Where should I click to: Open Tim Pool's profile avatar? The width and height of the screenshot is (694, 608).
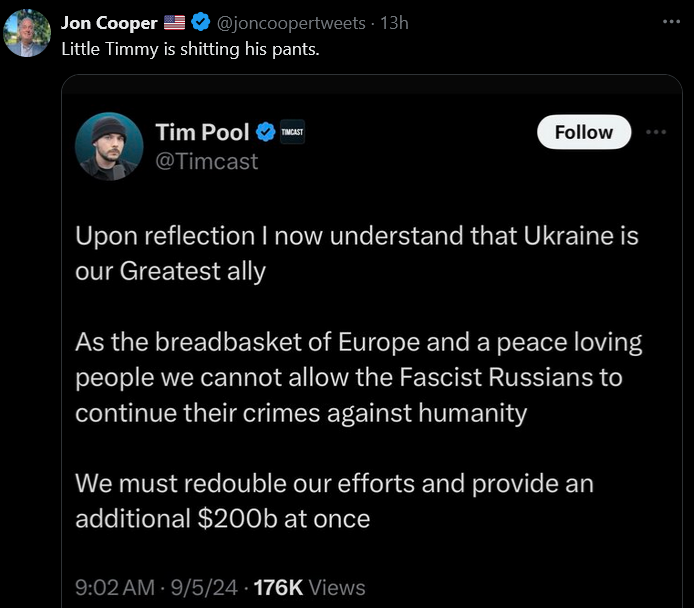pyautogui.click(x=108, y=146)
